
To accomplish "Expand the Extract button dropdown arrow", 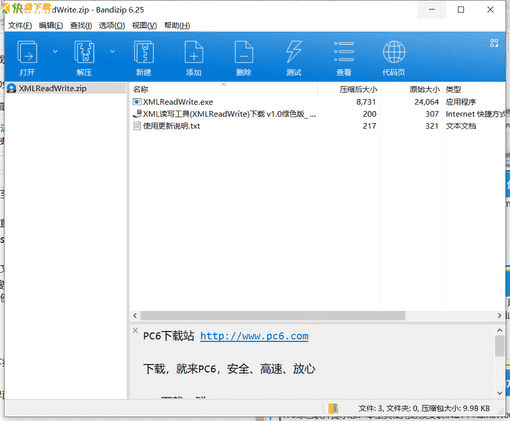I will pyautogui.click(x=112, y=51).
